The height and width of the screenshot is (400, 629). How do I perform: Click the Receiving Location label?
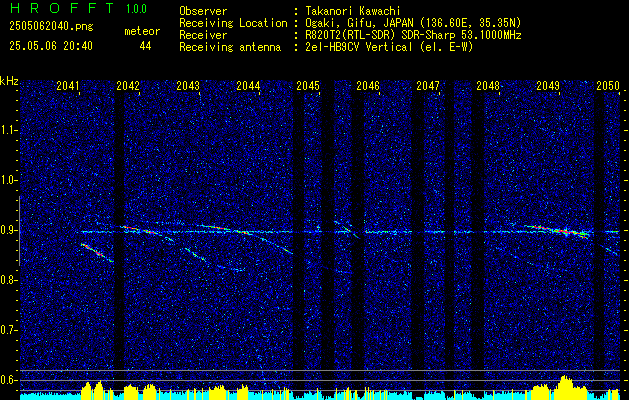tap(233, 23)
